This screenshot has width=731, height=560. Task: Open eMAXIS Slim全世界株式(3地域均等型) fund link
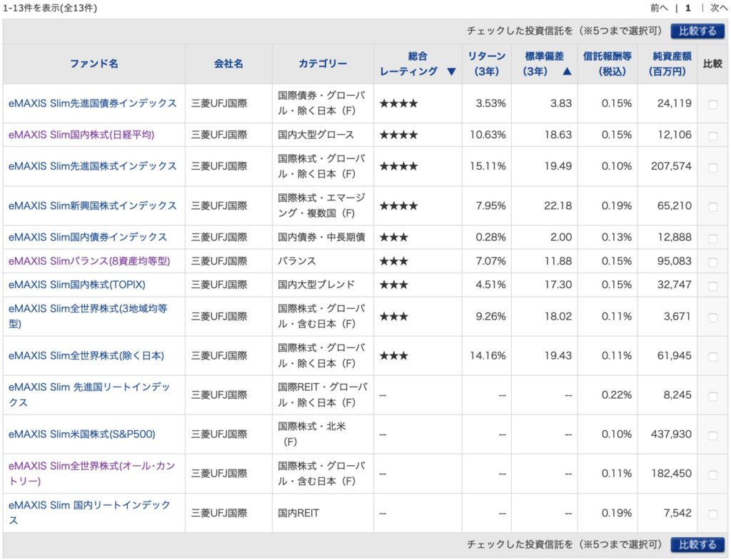click(x=88, y=316)
